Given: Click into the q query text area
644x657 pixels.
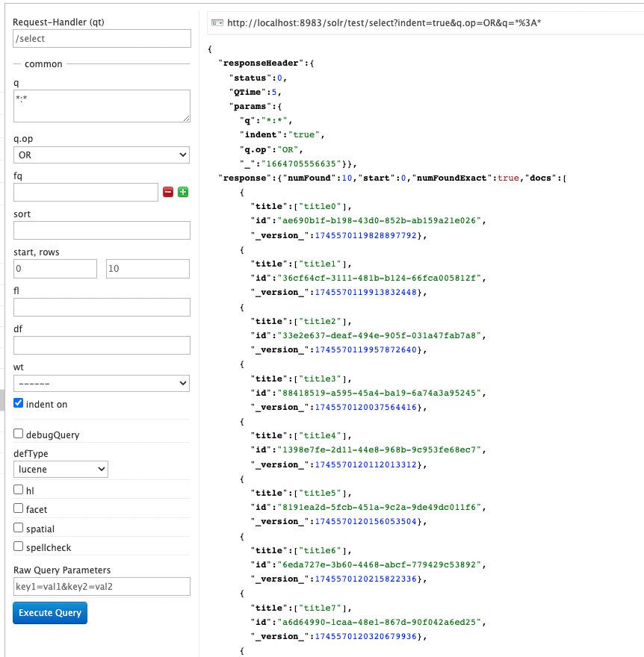Looking at the screenshot, I should click(x=102, y=106).
